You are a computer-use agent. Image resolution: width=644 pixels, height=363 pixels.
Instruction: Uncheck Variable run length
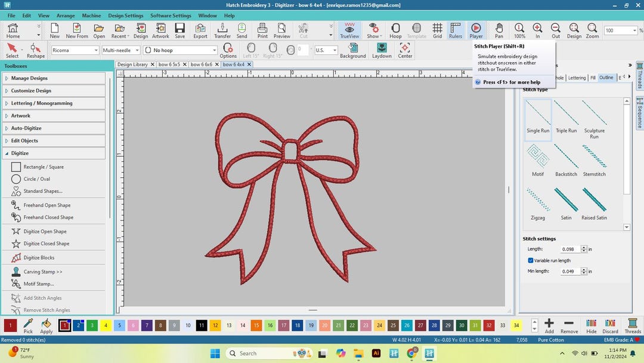[x=531, y=260]
